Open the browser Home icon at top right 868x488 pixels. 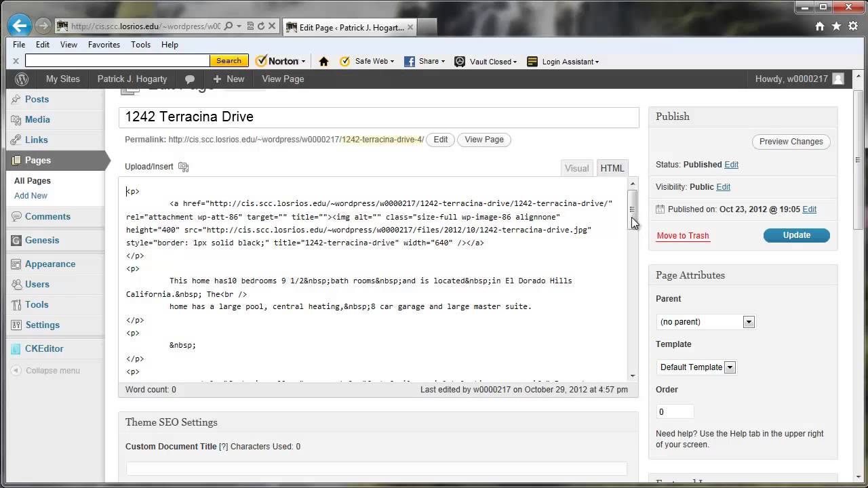pos(820,26)
